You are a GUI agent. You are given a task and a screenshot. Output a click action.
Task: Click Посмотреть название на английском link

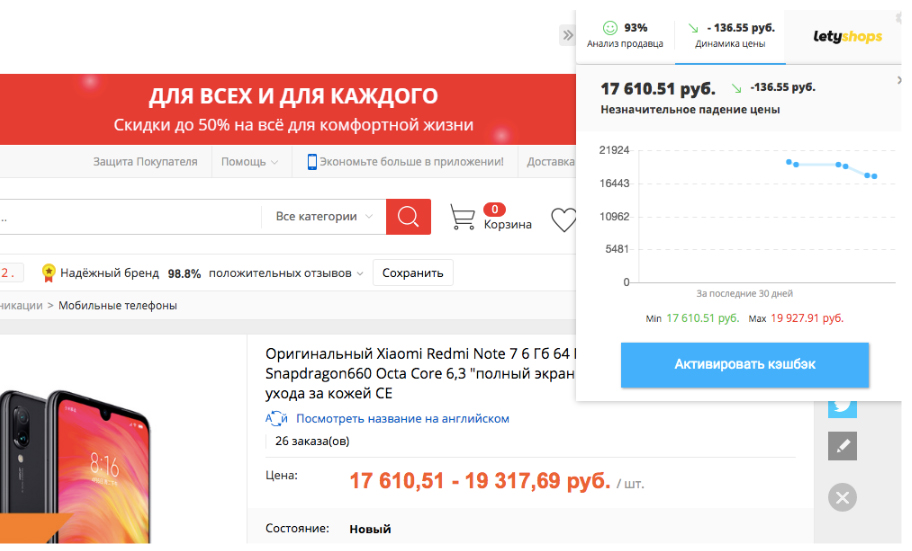click(402, 418)
